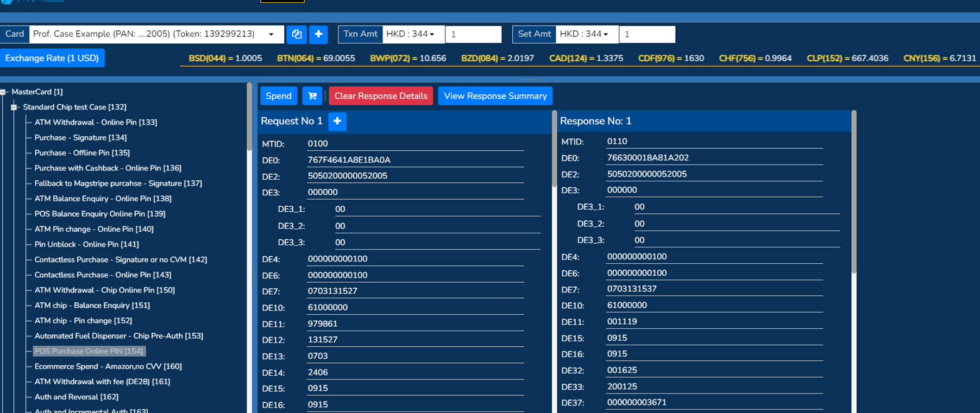This screenshot has width=980, height=413.
Task: Click the shopping cart icon beside Spend
Action: tap(312, 96)
